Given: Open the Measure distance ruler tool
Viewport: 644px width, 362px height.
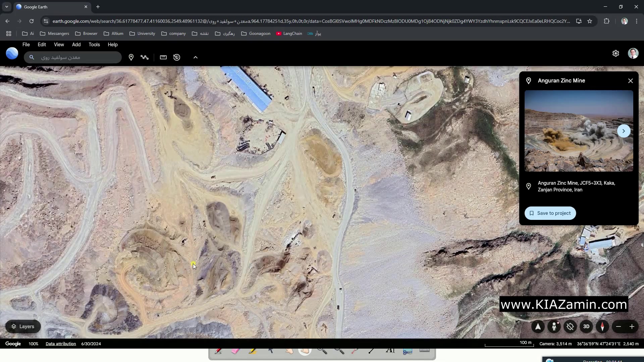Looking at the screenshot, I should click(163, 57).
